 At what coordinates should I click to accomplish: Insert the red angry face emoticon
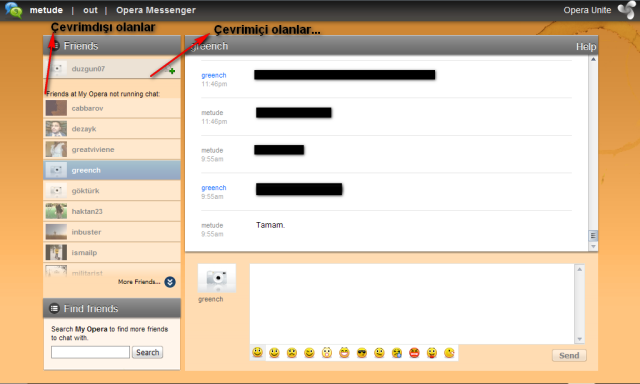[414, 353]
